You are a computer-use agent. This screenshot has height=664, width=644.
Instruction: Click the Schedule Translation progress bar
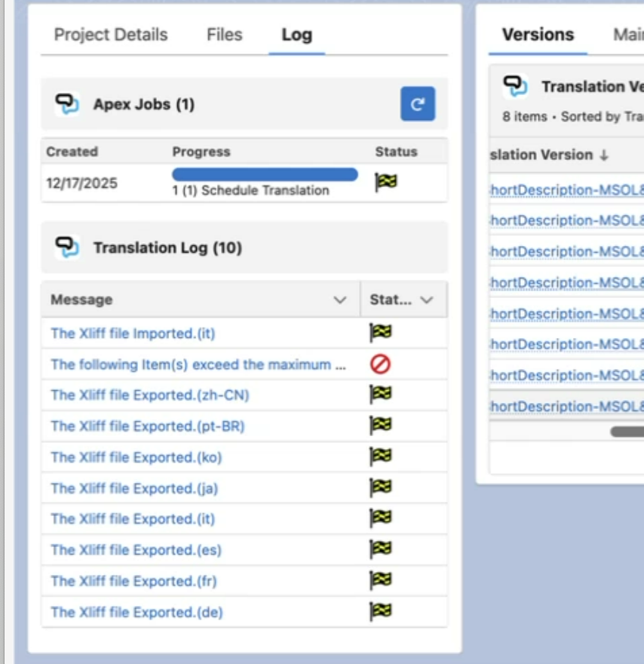tap(265, 175)
